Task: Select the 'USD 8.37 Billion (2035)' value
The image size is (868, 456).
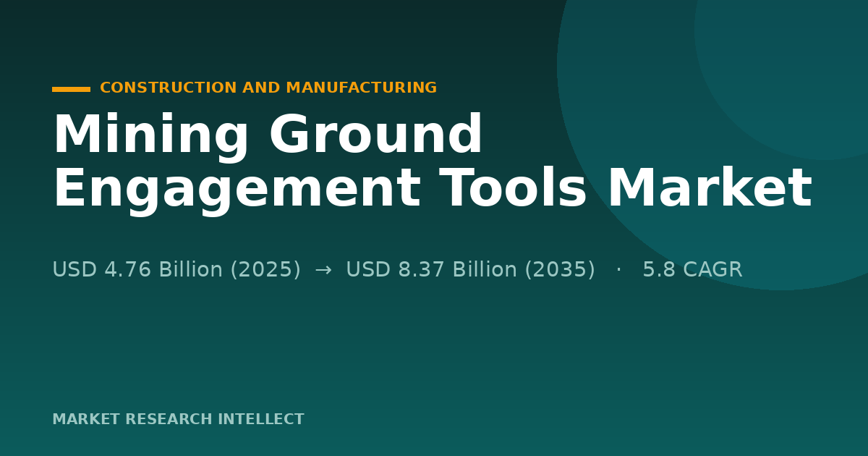Action: (470, 270)
